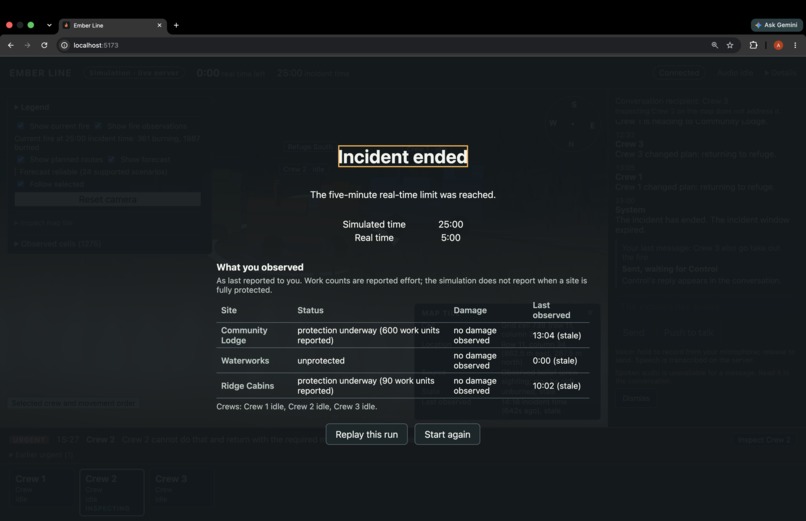Click the 'What you observed' heading
This screenshot has width=806, height=521.
pos(260,267)
